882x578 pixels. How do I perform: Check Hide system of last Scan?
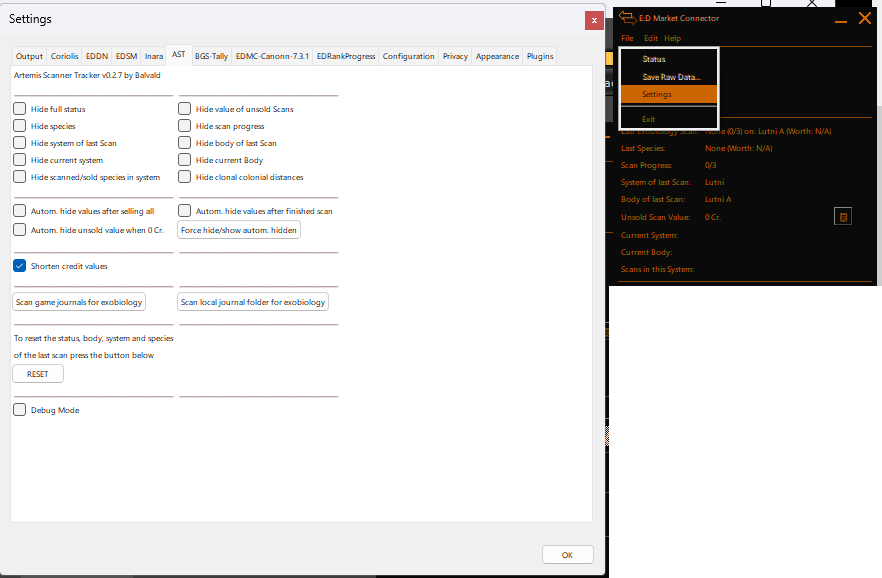[20, 142]
